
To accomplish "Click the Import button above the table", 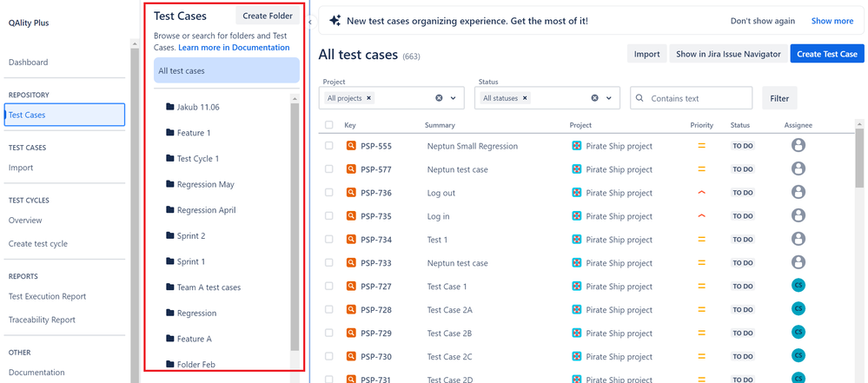I will [646, 54].
